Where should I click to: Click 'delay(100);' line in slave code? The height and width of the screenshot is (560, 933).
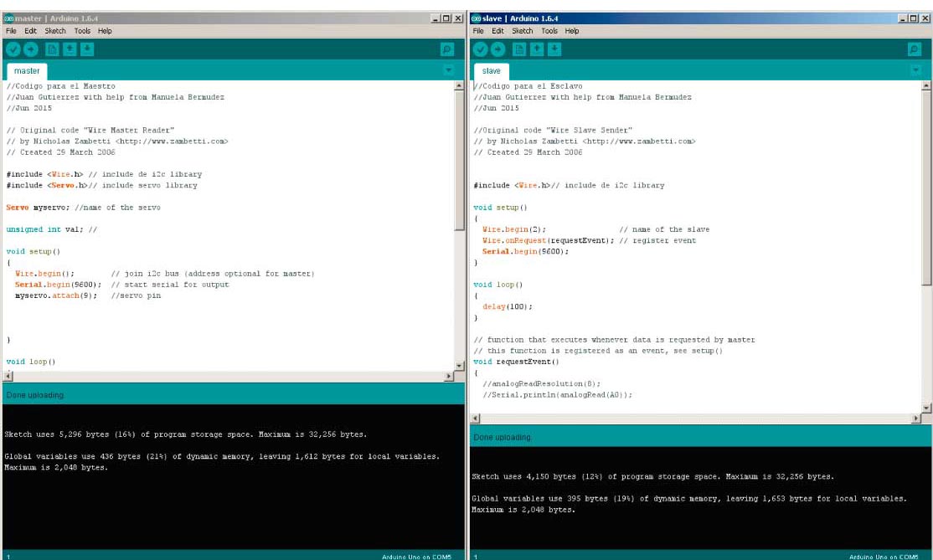(x=508, y=306)
